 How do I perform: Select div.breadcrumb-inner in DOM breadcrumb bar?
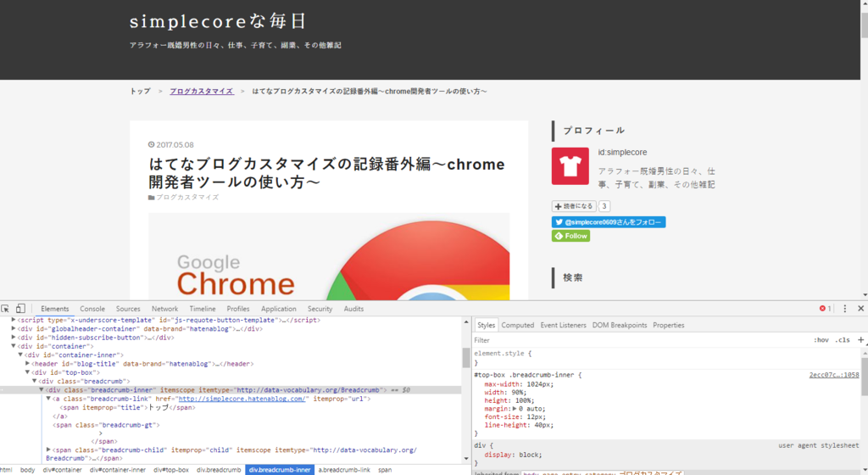280,469
